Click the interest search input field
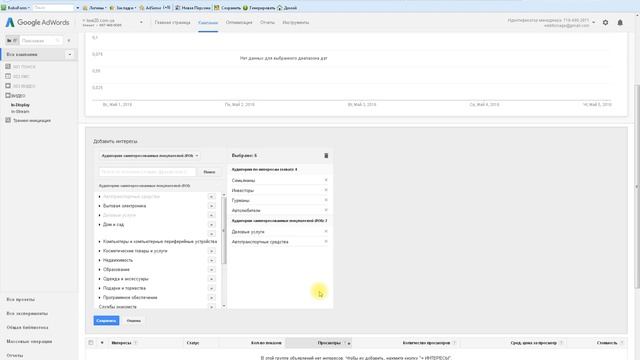Viewport: 640px width, 360px height. [x=147, y=172]
